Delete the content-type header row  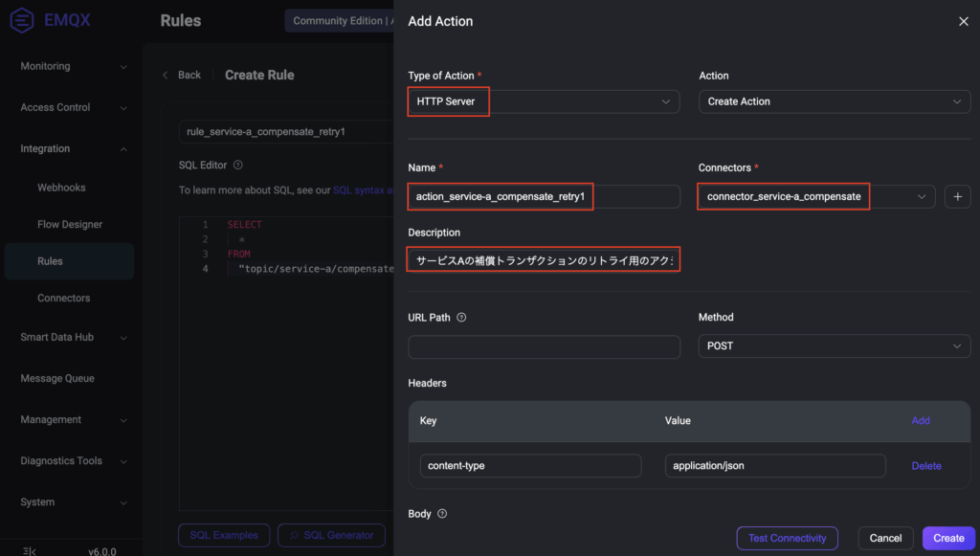point(925,466)
